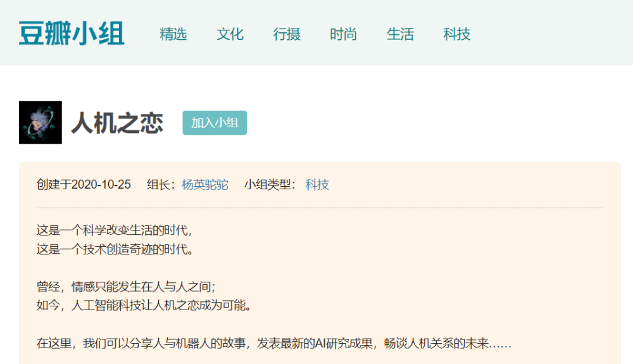Open the 精选 navigation tab
633x364 pixels.
coord(173,34)
